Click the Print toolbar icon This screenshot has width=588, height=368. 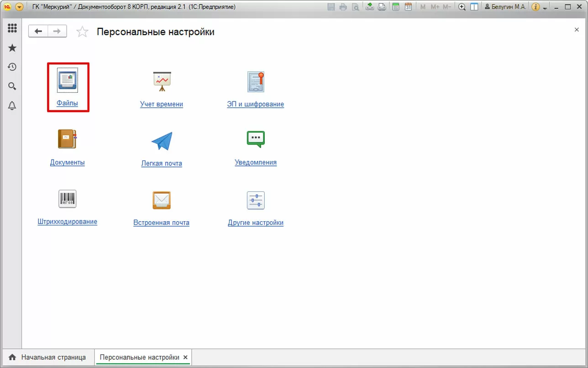point(343,7)
